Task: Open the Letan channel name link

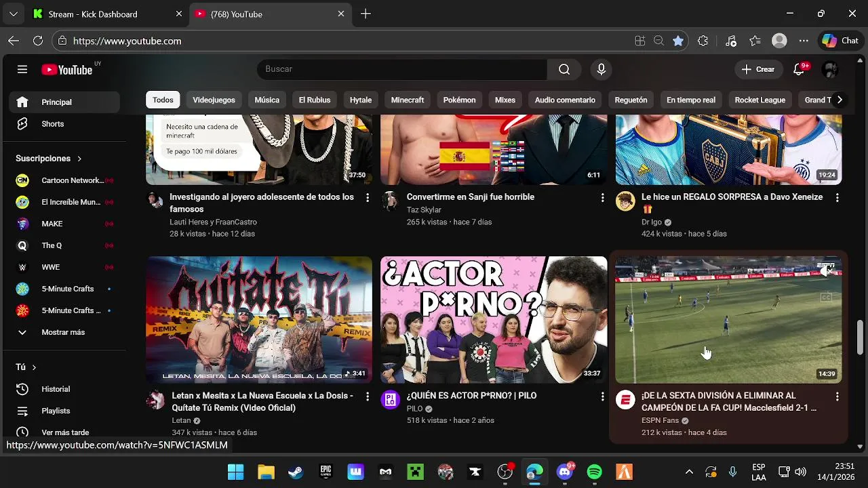Action: [182, 420]
